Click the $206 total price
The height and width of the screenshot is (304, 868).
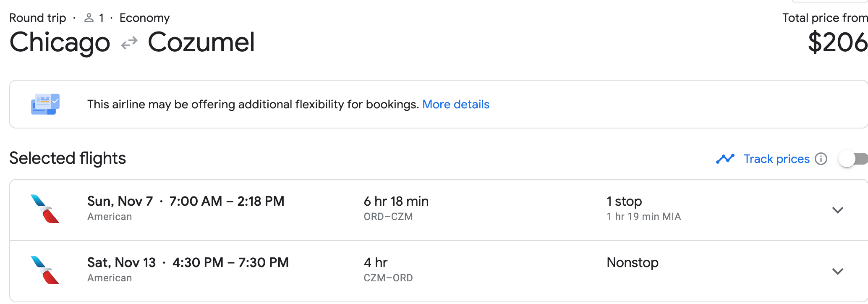click(837, 42)
